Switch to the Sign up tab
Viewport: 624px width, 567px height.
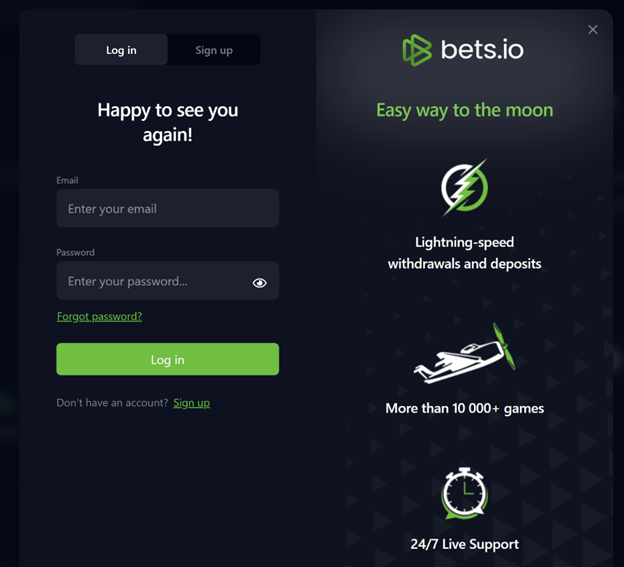[214, 50]
